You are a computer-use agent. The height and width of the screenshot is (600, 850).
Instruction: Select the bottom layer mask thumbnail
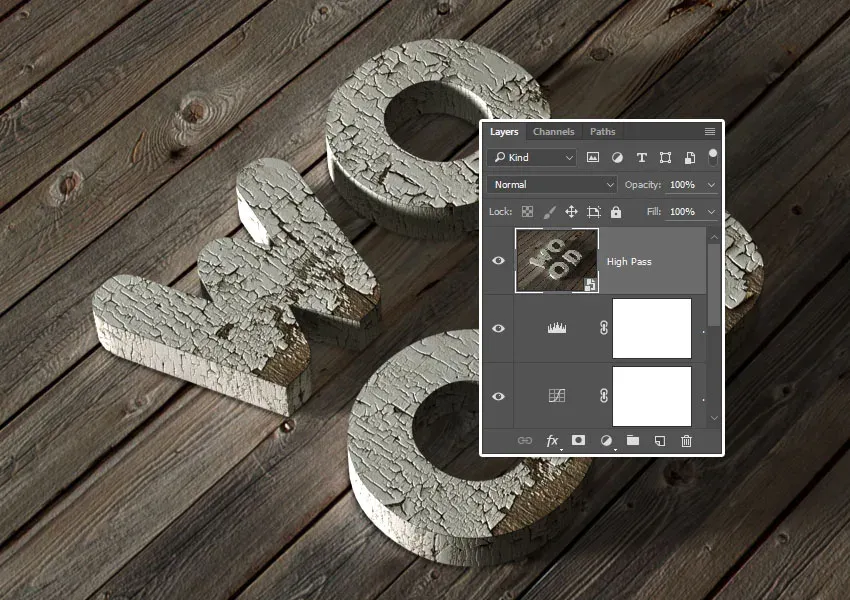pos(652,396)
